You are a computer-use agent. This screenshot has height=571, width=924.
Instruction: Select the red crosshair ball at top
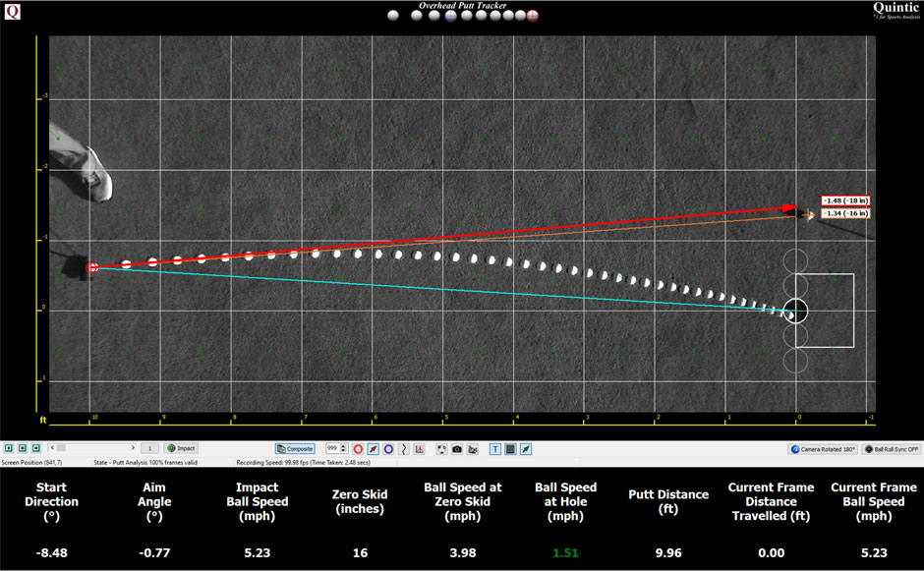click(x=533, y=16)
